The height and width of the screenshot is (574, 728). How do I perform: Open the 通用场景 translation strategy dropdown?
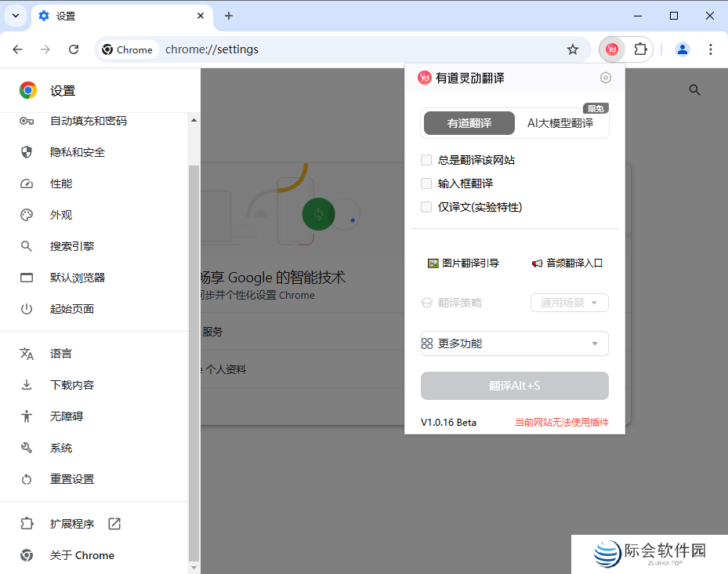pos(570,302)
